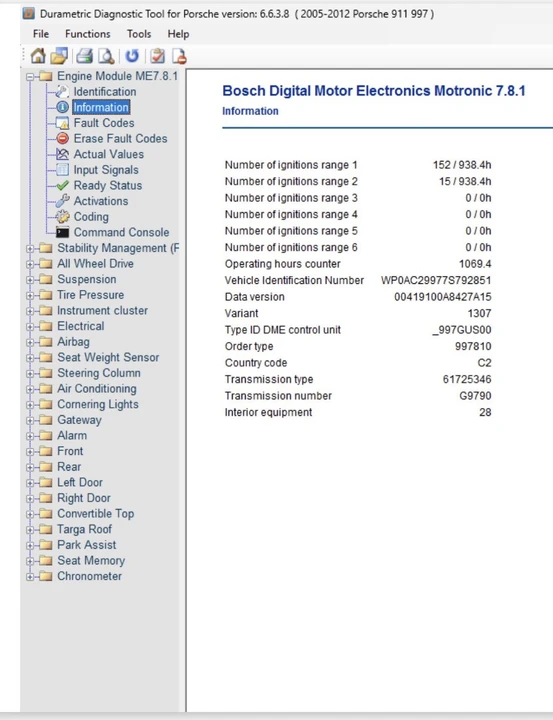The image size is (553, 720).
Task: Open the Tools menu
Action: [139, 34]
